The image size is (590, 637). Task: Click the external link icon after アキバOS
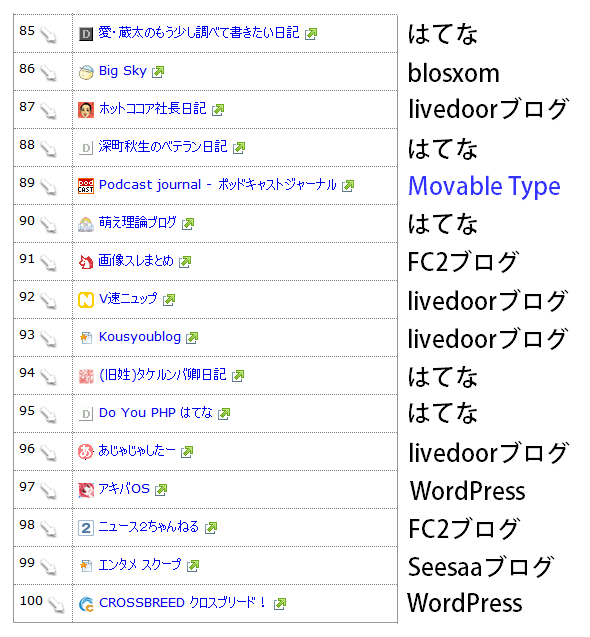click(161, 490)
